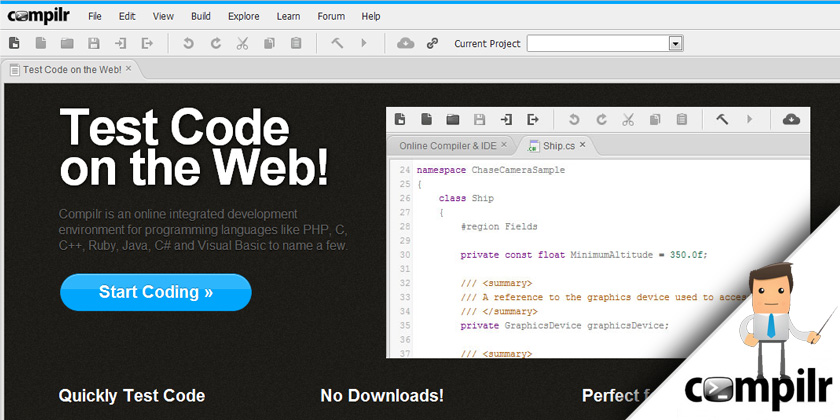Click the clipboard paste icon in preview editor toolbar
This screenshot has height=420, width=840.
pyautogui.click(x=681, y=119)
